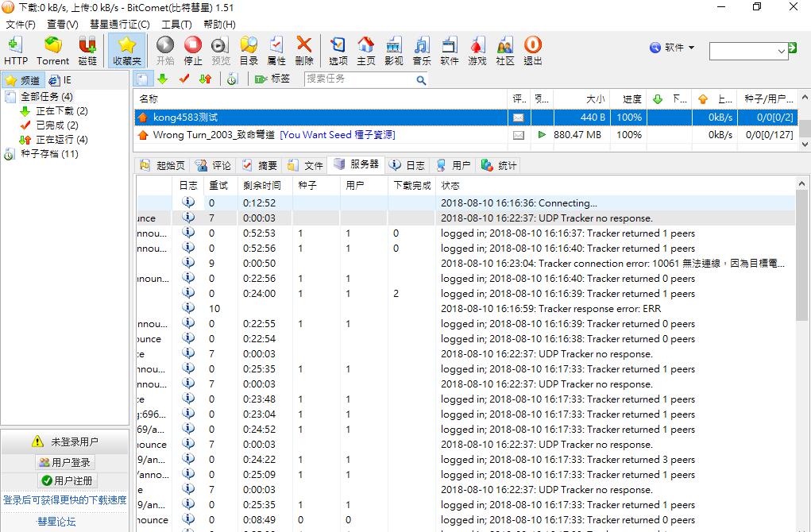Delete the selected task with 删除
The width and height of the screenshot is (811, 532).
click(x=304, y=51)
